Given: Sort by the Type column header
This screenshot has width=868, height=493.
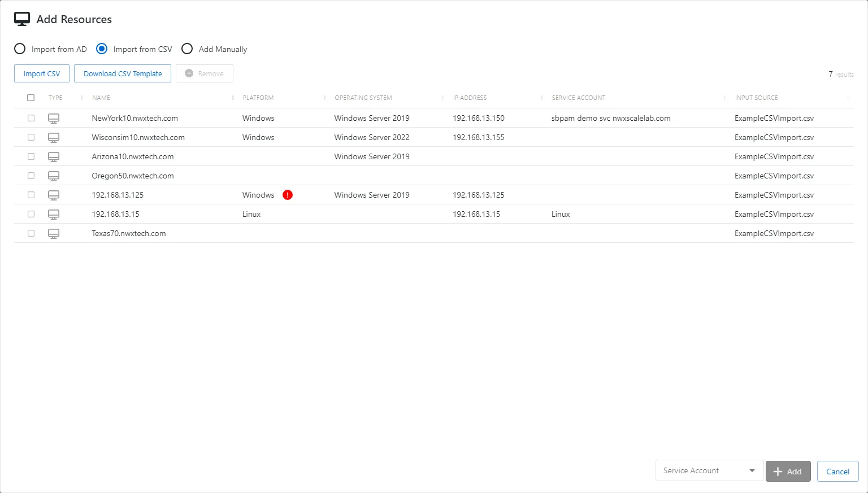Looking at the screenshot, I should tap(55, 98).
